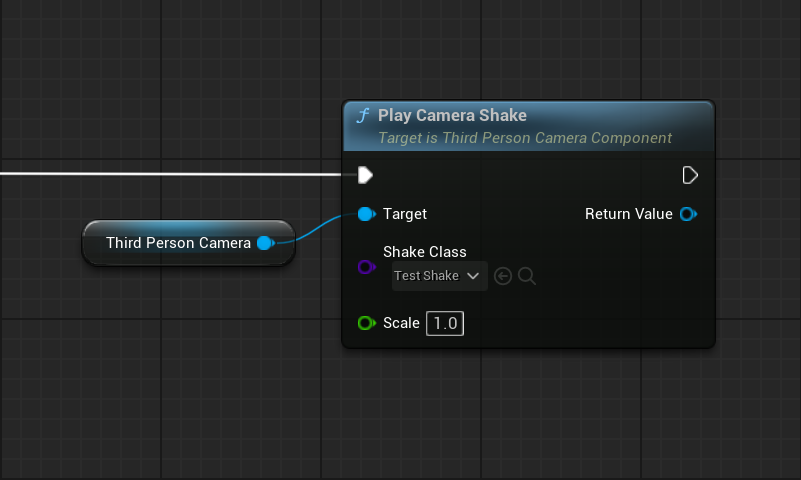Select the Play Camera Shake node by its title
Viewport: 801px width, 480px height.
(x=452, y=116)
